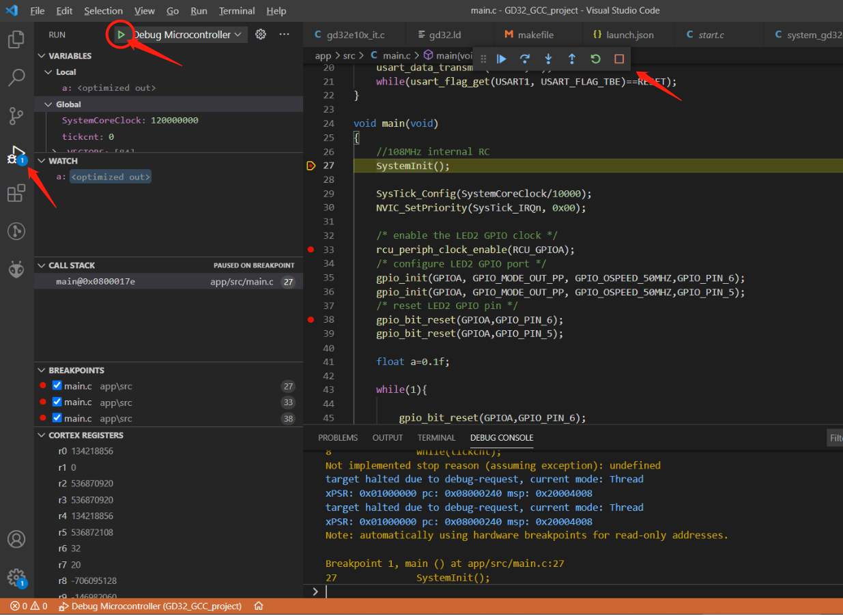This screenshot has height=616, width=843.
Task: Stop the debug session
Action: 619,59
